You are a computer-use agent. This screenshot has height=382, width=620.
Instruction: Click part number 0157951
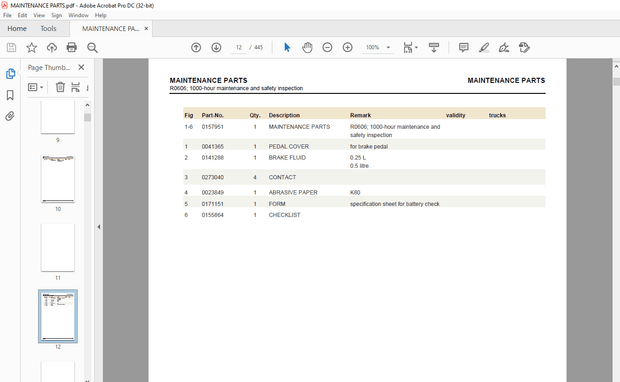click(213, 127)
